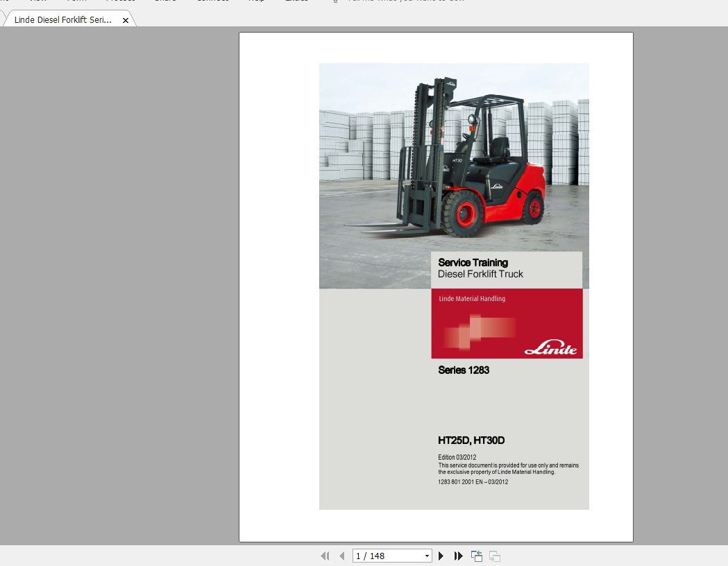Click the greyed-out next view icon
The image size is (728, 566).
(x=495, y=556)
